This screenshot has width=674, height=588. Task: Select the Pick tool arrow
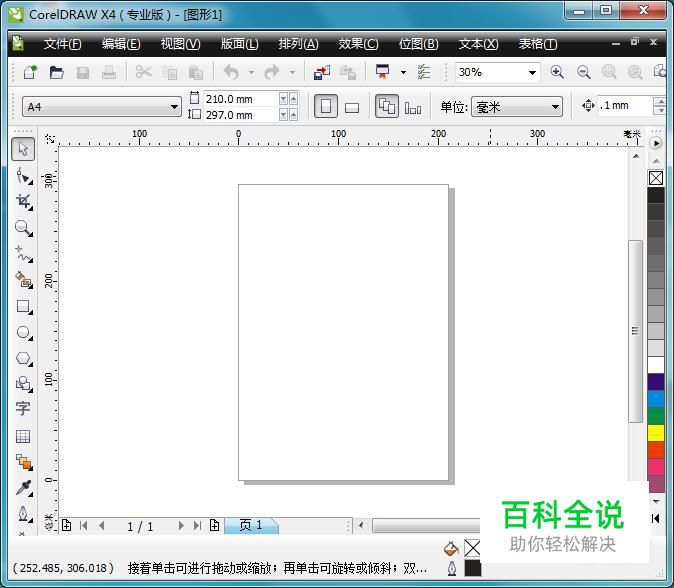(x=23, y=149)
